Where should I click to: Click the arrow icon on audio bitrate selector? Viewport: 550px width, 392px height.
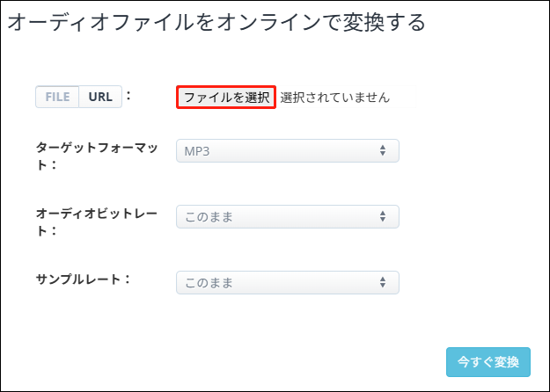pos(383,216)
